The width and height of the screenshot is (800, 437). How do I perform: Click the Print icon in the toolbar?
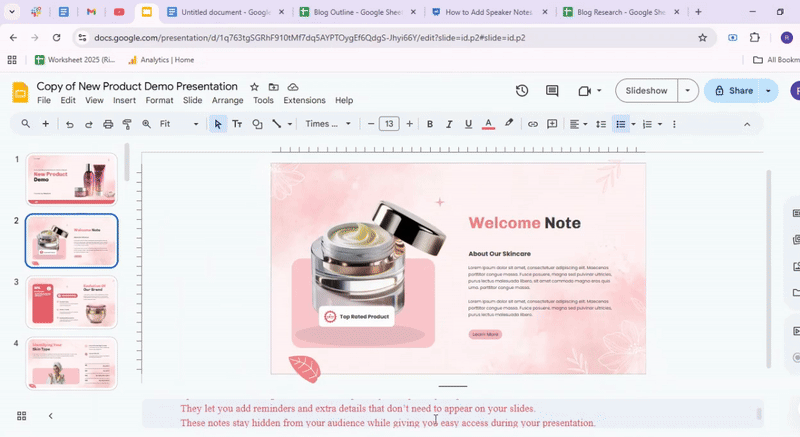tap(108, 124)
